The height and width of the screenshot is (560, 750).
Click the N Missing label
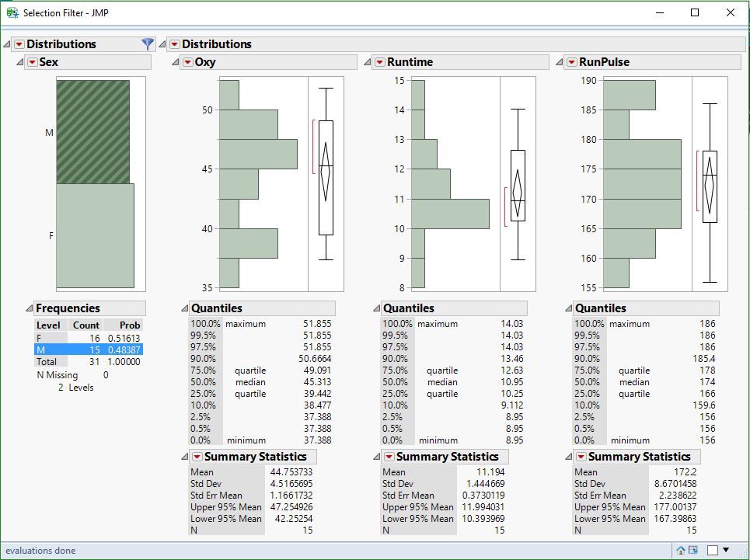click(57, 375)
